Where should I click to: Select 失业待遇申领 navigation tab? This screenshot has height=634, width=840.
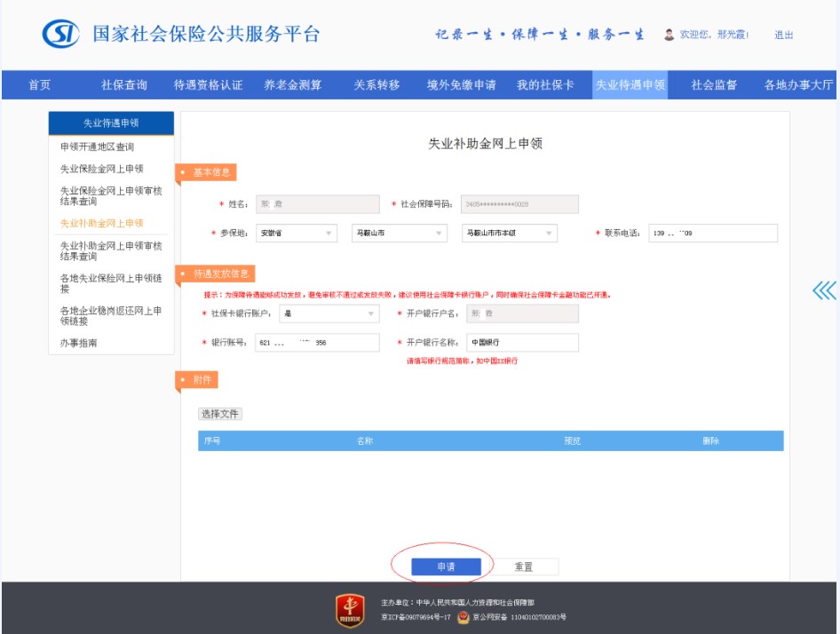point(630,84)
